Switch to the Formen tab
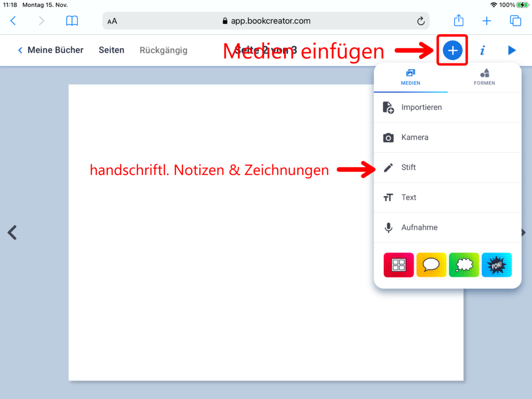Screen dimensions: 532x399 coord(484,77)
